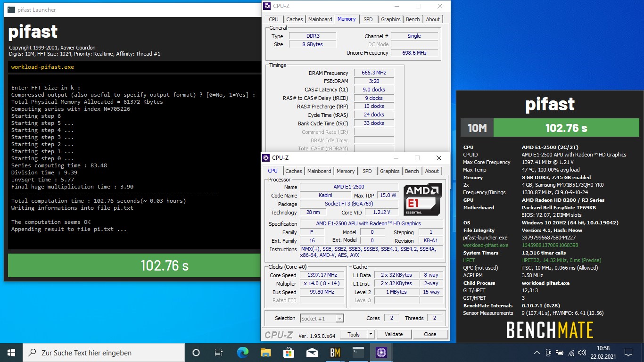Screen dimensions: 644x362
Task: Click the upper CPU-Z window title icon
Action: (267, 6)
